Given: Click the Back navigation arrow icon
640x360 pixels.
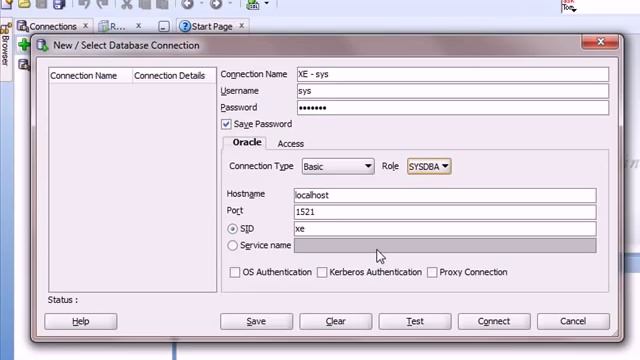Looking at the screenshot, I should coord(187,4).
